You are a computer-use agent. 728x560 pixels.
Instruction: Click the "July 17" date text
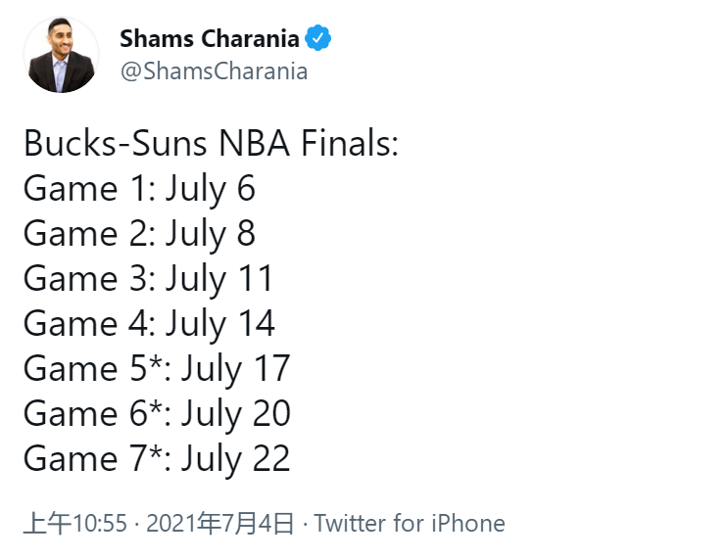tap(235, 369)
